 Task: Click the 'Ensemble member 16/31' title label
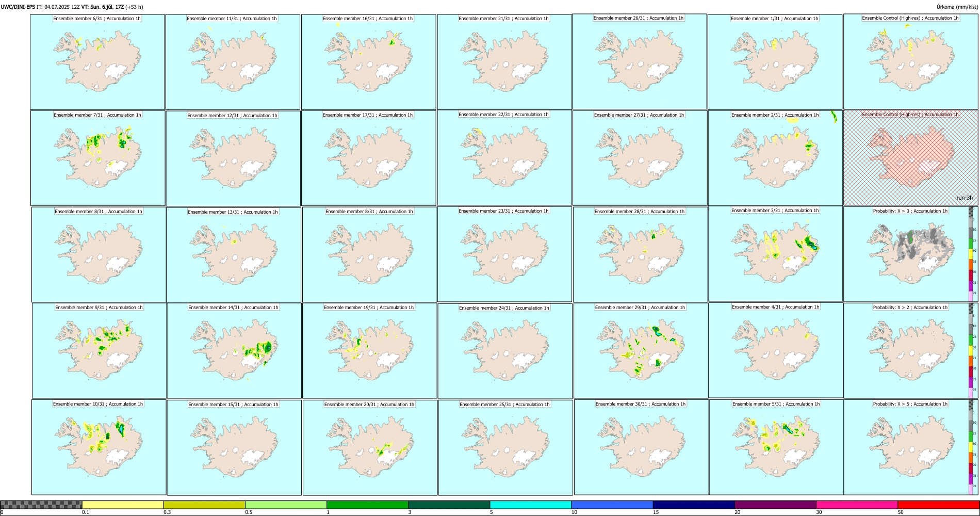pyautogui.click(x=368, y=19)
